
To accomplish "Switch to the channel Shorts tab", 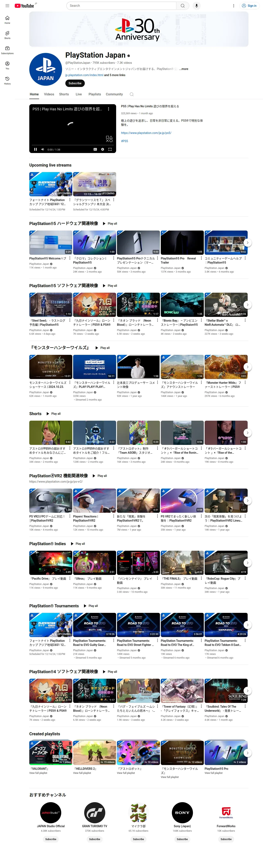I will tap(64, 94).
